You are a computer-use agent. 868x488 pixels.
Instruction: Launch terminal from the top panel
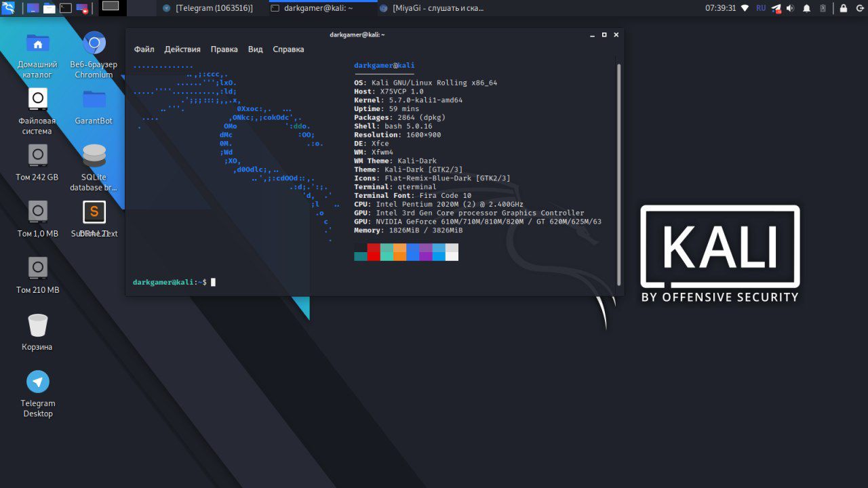[66, 8]
